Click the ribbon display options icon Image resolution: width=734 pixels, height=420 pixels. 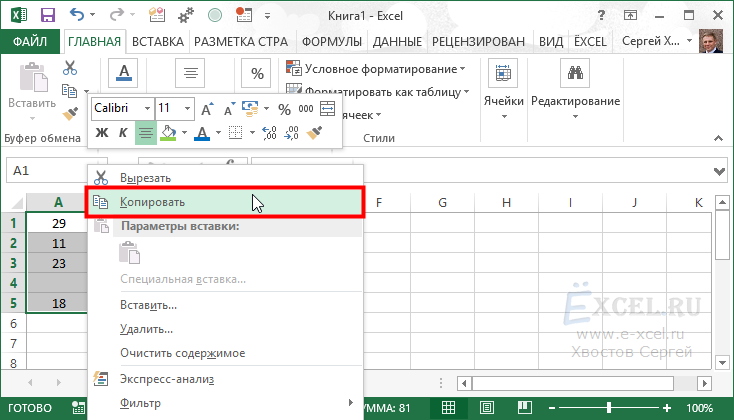[x=631, y=15]
